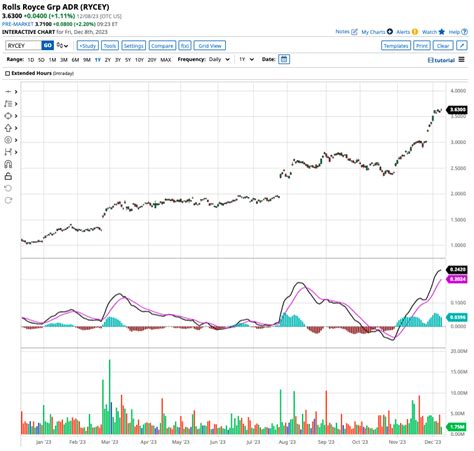Open the 1Y period dropdown
This screenshot has width=474, height=451.
pyautogui.click(x=246, y=59)
